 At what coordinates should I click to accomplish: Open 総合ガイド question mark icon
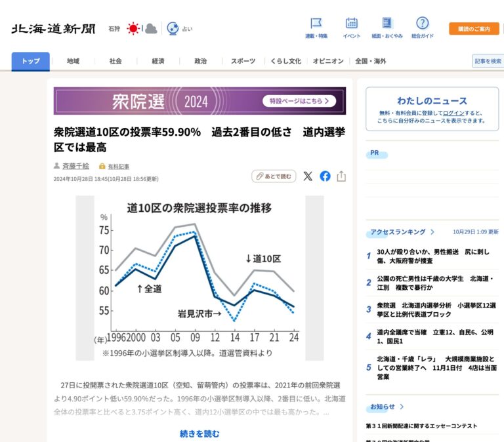423,23
